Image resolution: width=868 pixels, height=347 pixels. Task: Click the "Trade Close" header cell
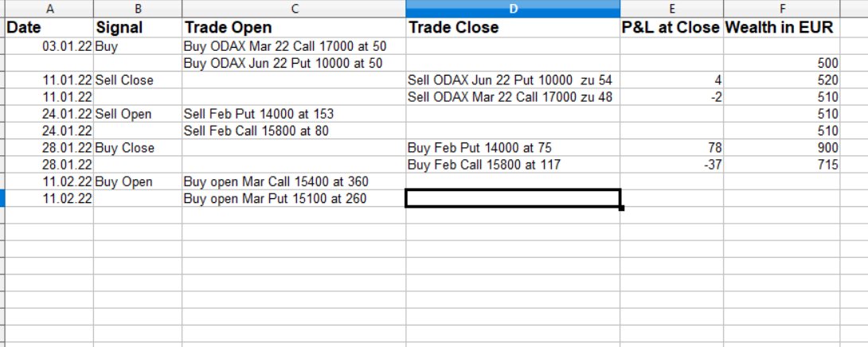pos(513,28)
